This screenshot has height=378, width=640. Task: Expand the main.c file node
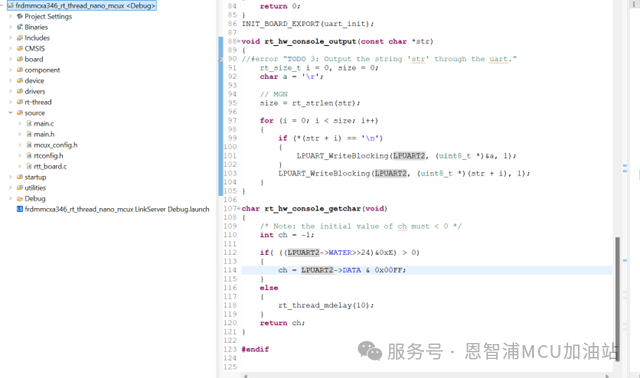pyautogui.click(x=20, y=123)
